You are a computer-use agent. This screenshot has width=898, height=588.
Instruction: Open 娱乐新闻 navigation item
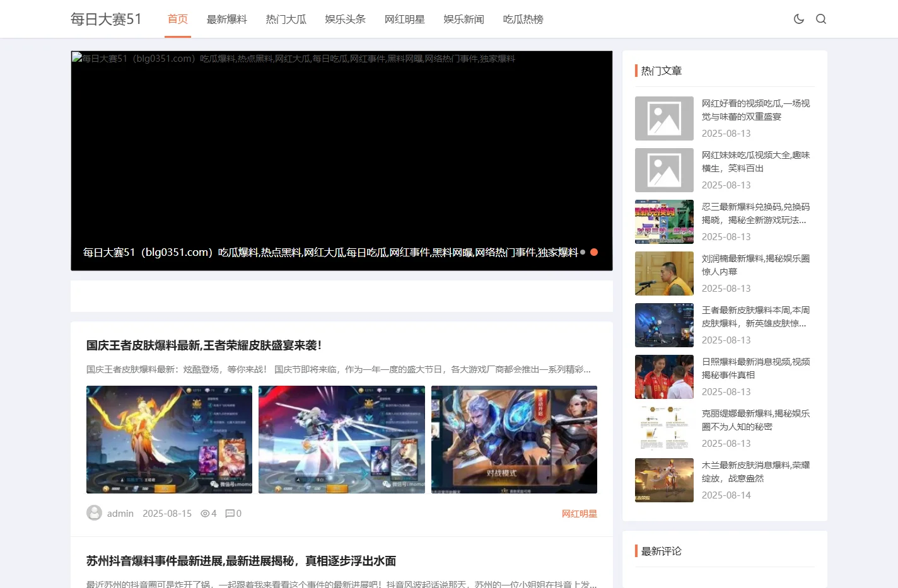tap(464, 20)
